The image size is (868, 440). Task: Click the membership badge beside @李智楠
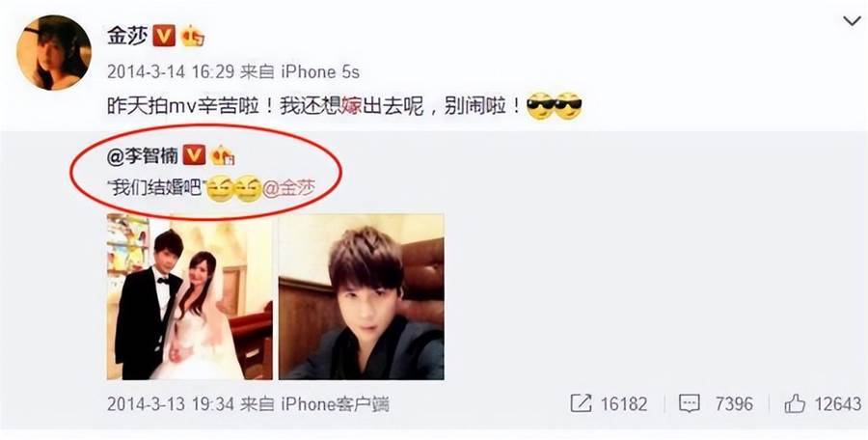(223, 155)
